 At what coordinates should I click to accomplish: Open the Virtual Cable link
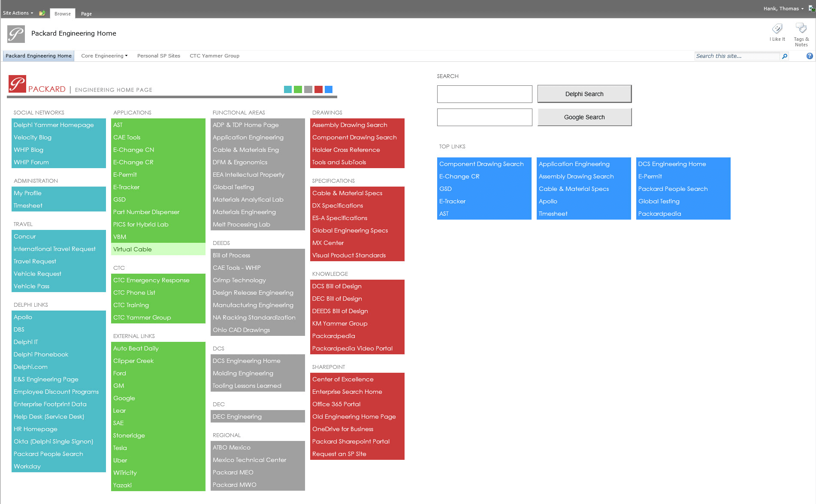tap(132, 249)
